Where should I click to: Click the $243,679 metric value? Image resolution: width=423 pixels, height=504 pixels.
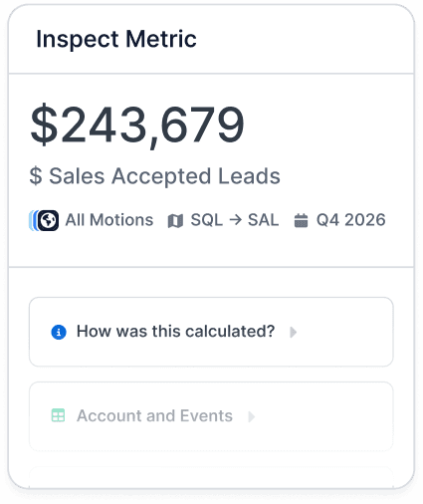coord(137,126)
